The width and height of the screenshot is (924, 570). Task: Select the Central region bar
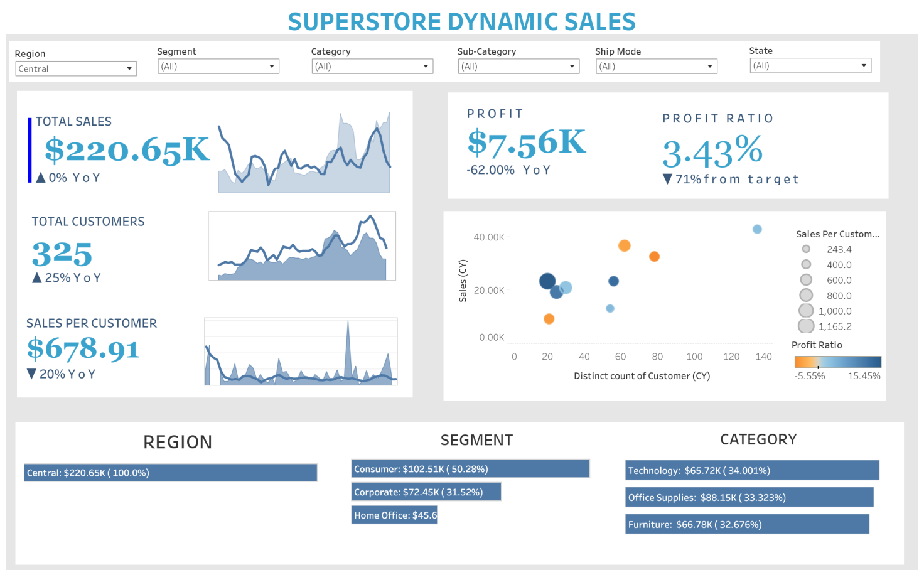coord(170,473)
